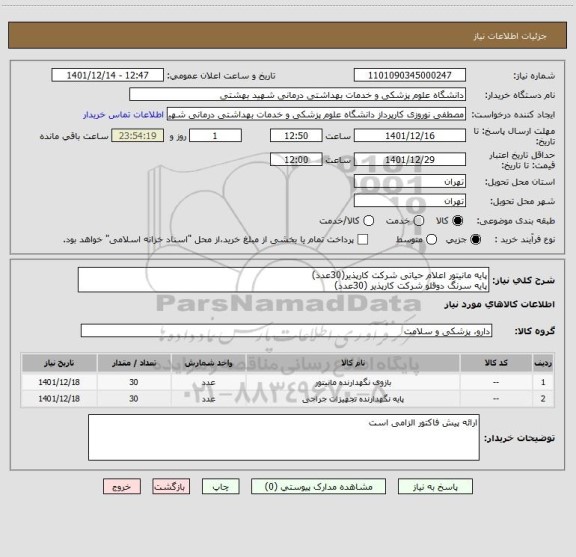Click the response deadline date 1401/12/16
This screenshot has width=576, height=557.
[410, 136]
